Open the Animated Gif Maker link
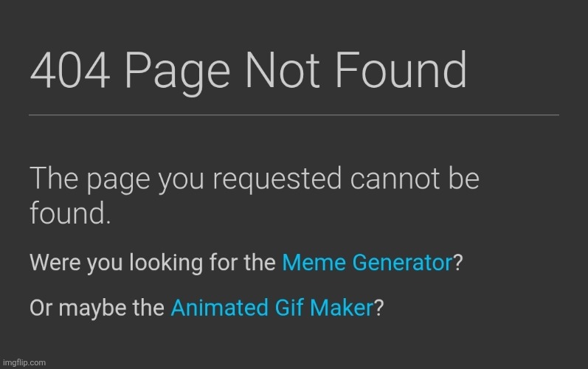The width and height of the screenshot is (588, 369). click(271, 308)
